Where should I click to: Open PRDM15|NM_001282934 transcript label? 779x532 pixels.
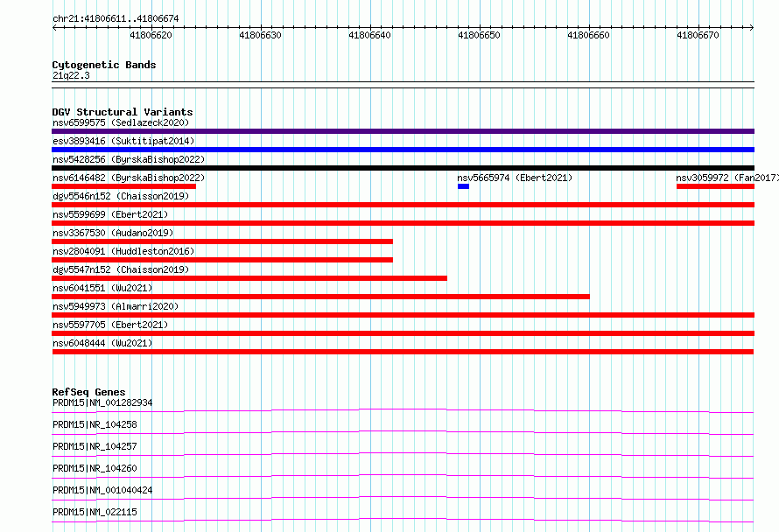(x=102, y=402)
